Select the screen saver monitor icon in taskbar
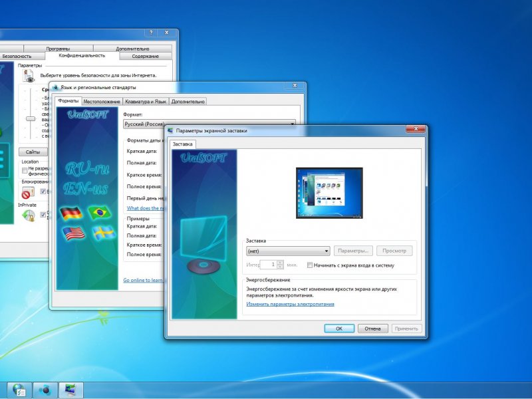 71,390
